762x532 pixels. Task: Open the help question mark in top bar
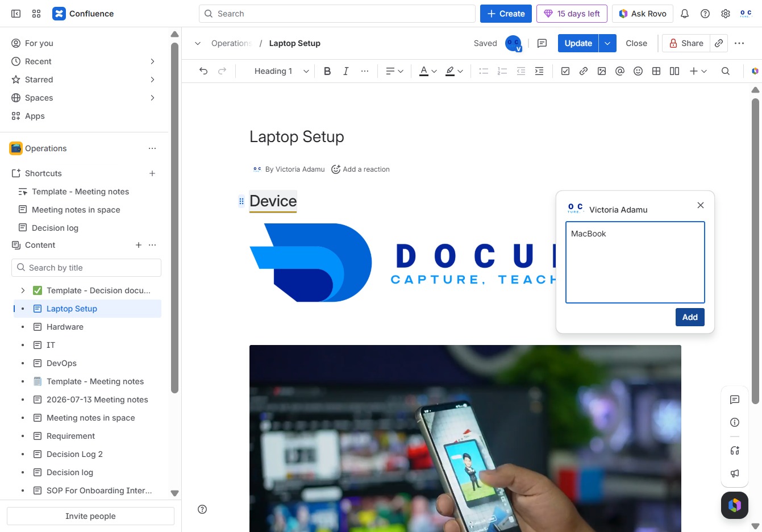[x=705, y=14]
